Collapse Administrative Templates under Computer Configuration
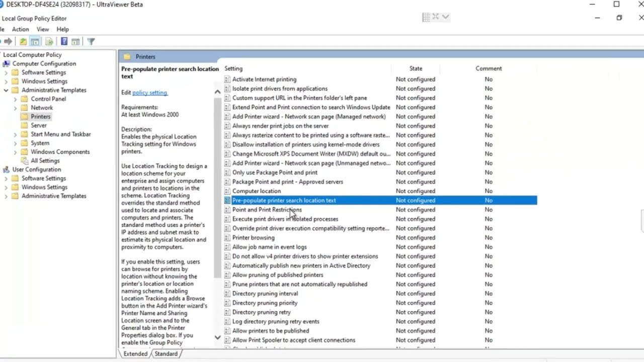Viewport: 644px width, 362px height. click(x=6, y=90)
